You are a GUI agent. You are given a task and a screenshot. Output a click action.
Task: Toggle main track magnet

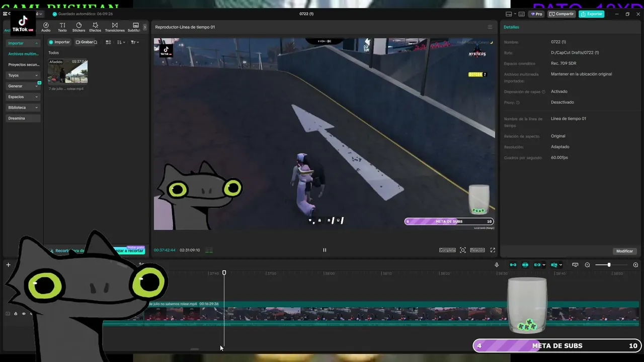(x=513, y=265)
